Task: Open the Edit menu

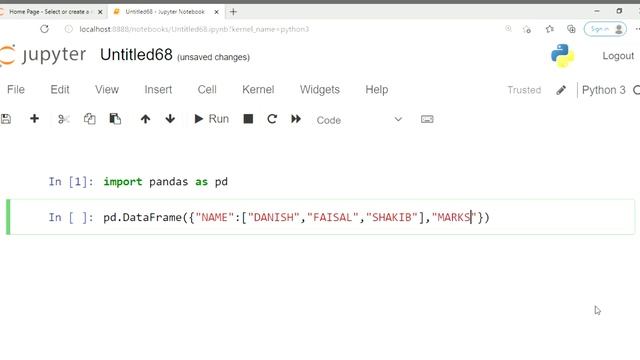Action: coord(60,89)
